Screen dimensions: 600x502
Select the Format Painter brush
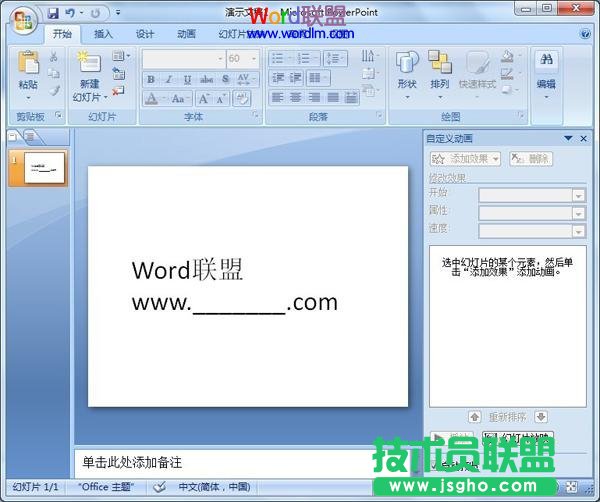[x=54, y=90]
